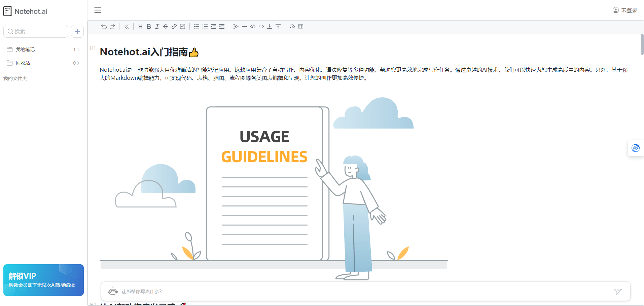Viewport: 644px width, 306px height.
Task: Insert a task checkbox list
Action: pyautogui.click(x=183, y=27)
